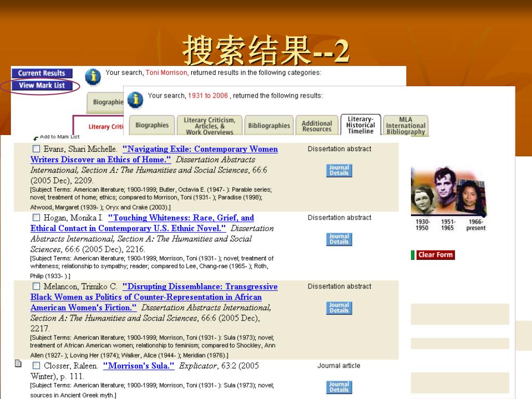
Task: Tick the checkbox for Closser, Raleen
Action: (36, 365)
